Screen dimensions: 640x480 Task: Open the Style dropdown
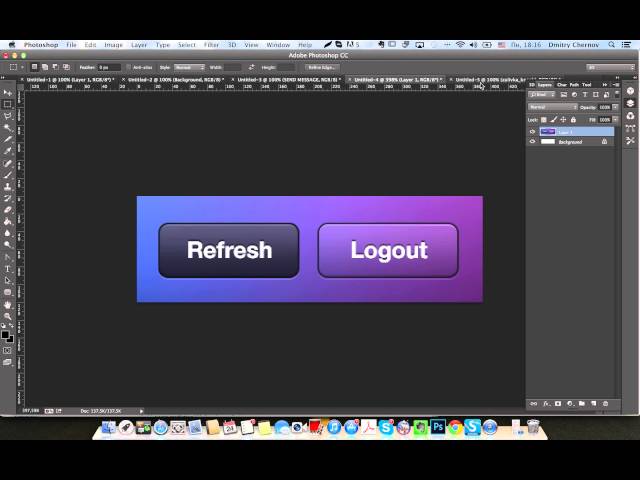point(189,67)
